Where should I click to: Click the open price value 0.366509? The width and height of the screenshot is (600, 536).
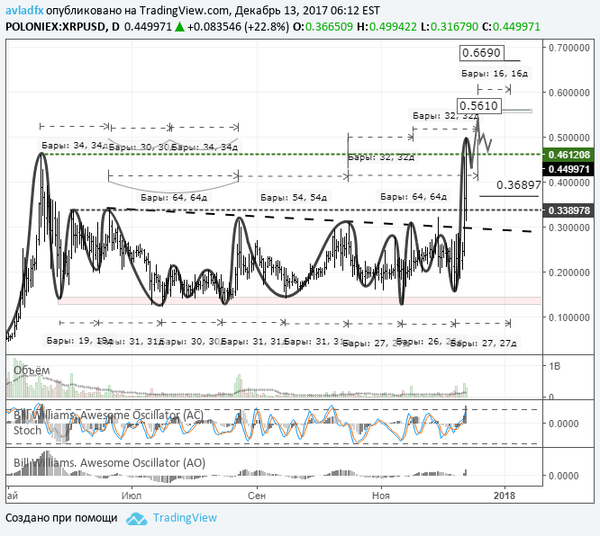(x=329, y=27)
